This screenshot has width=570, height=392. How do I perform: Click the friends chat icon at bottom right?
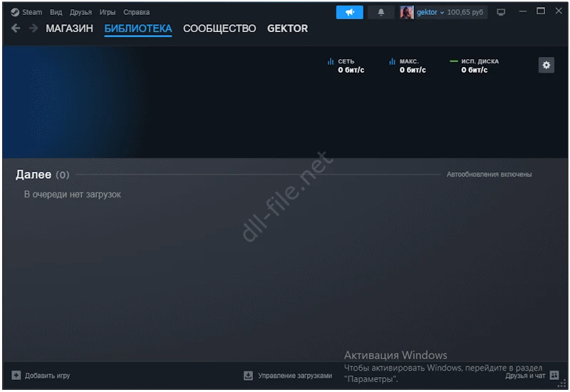554,375
